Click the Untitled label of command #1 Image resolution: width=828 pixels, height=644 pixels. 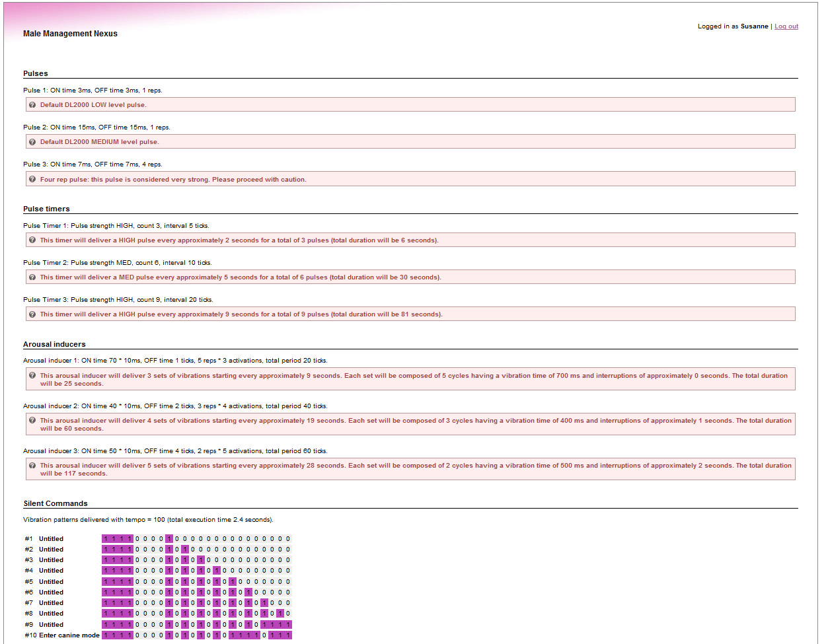point(51,539)
